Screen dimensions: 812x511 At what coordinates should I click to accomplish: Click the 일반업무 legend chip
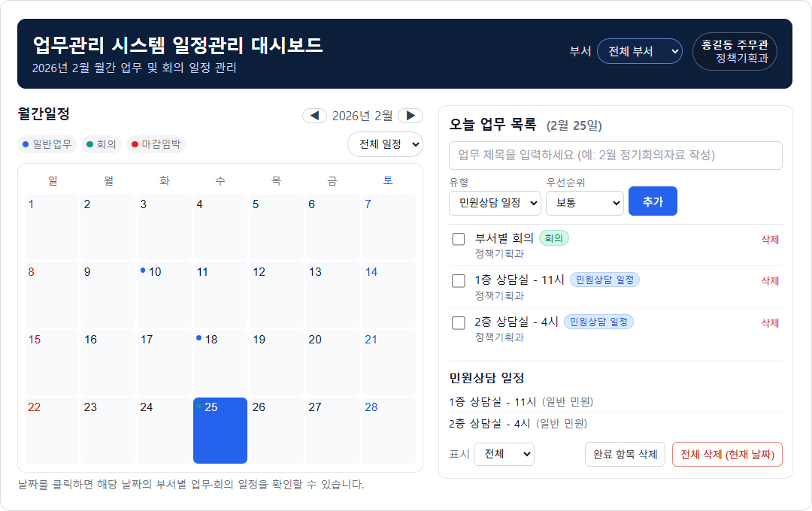pyautogui.click(x=47, y=144)
